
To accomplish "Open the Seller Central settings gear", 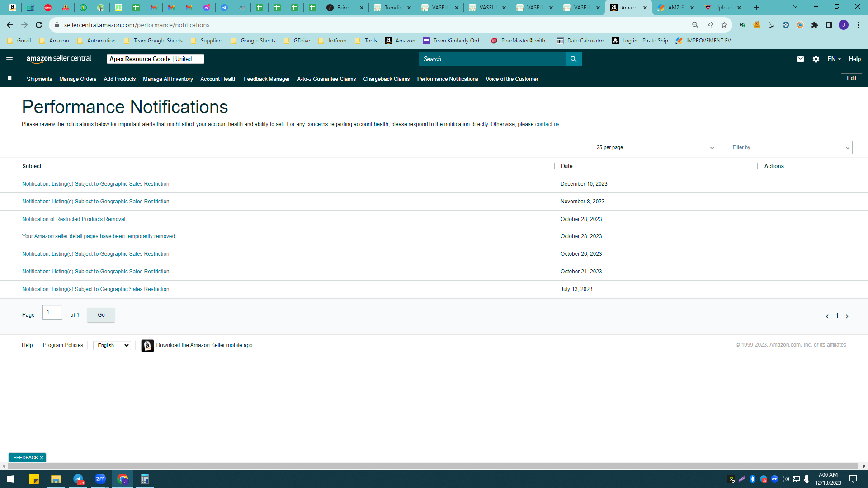I will click(816, 59).
